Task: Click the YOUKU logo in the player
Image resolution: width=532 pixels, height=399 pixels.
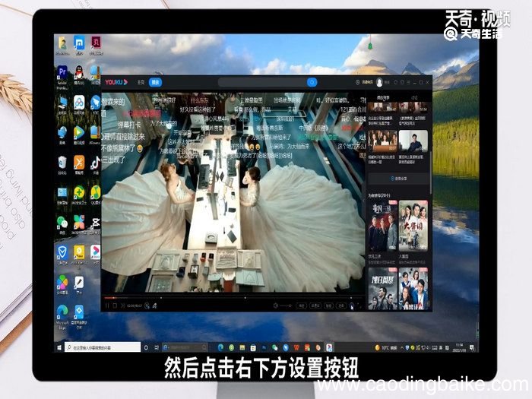Action: click(116, 82)
